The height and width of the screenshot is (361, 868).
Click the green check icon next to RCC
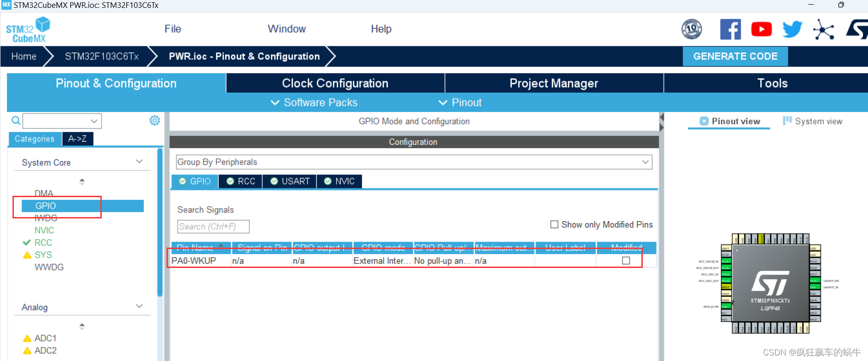coord(27,243)
